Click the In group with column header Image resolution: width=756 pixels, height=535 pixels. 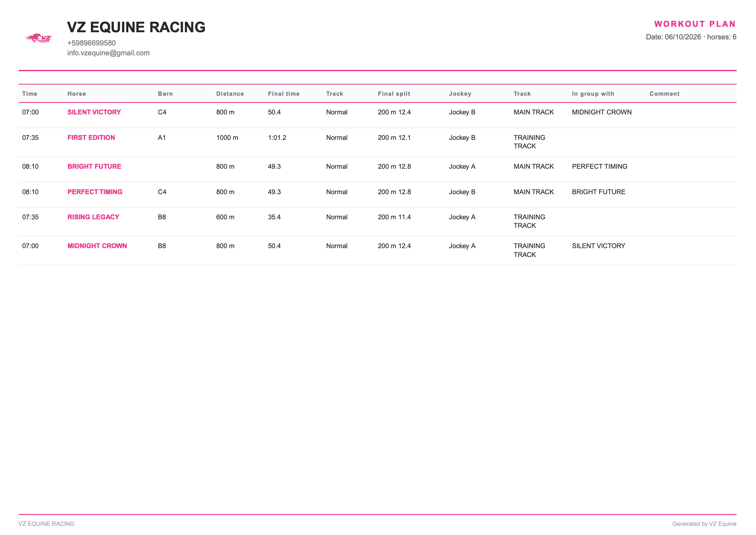point(593,94)
